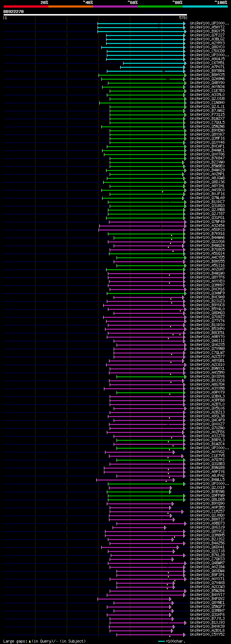Click the green ~80% identity legend segment

tap(160, 6)
